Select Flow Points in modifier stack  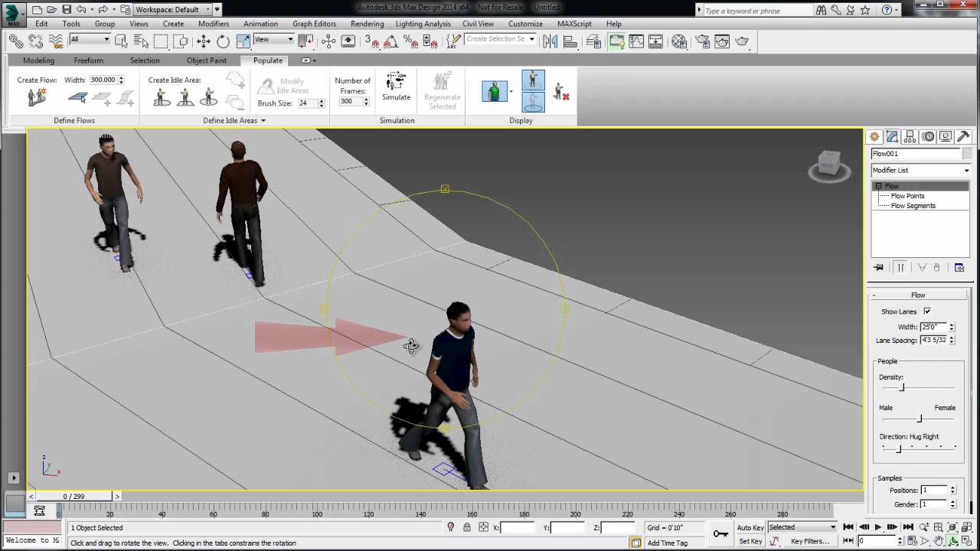point(907,196)
